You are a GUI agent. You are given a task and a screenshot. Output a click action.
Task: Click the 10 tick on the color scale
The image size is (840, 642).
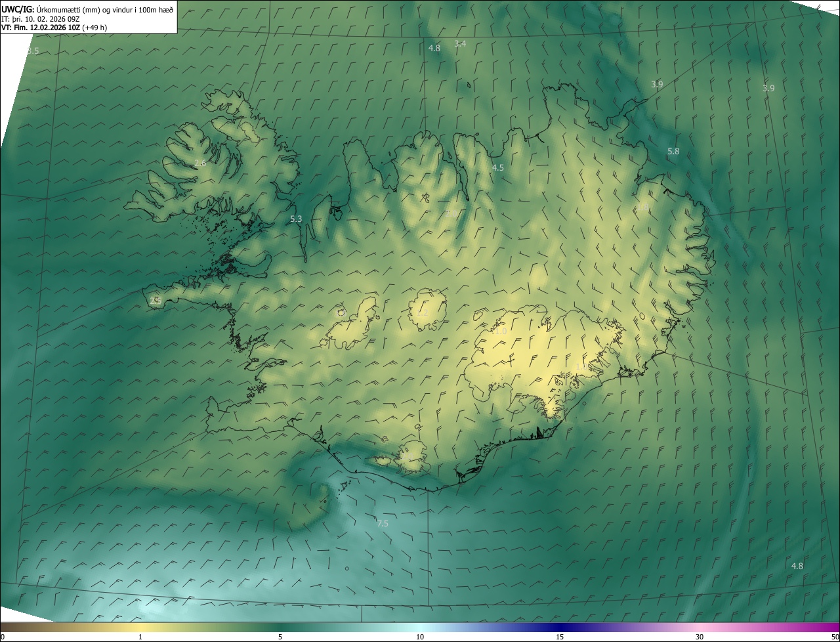[420, 637]
